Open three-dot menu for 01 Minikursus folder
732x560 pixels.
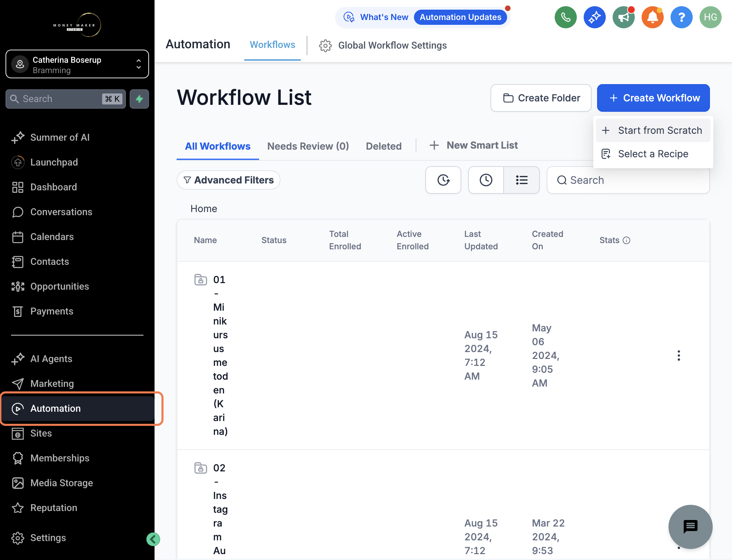679,356
